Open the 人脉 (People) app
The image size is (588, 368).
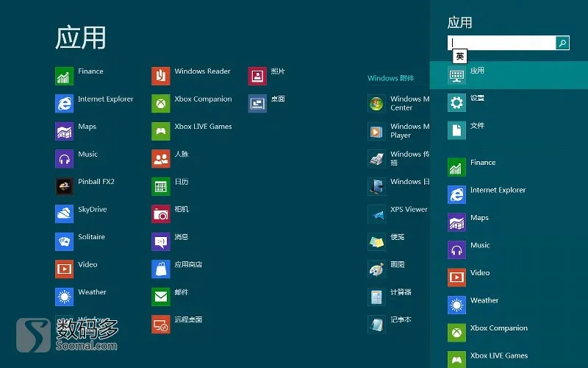pyautogui.click(x=171, y=158)
